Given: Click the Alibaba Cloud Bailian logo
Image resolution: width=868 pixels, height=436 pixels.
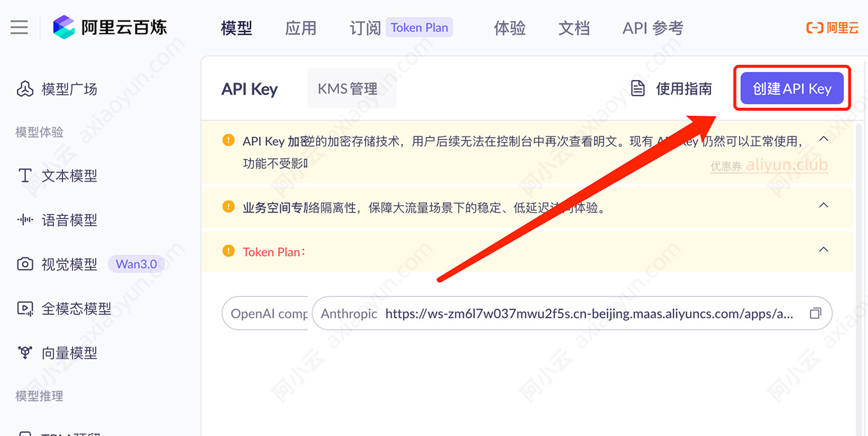Looking at the screenshot, I should click(110, 27).
